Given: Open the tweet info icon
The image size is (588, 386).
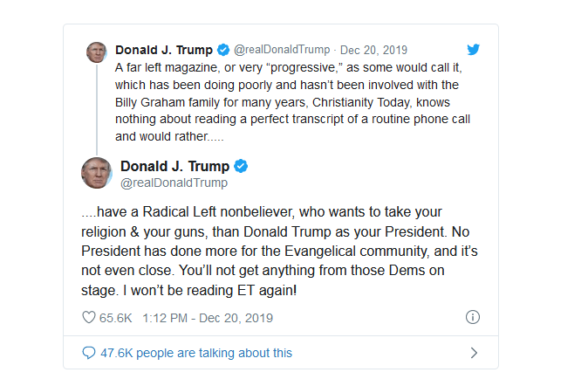Looking at the screenshot, I should pos(473,318).
